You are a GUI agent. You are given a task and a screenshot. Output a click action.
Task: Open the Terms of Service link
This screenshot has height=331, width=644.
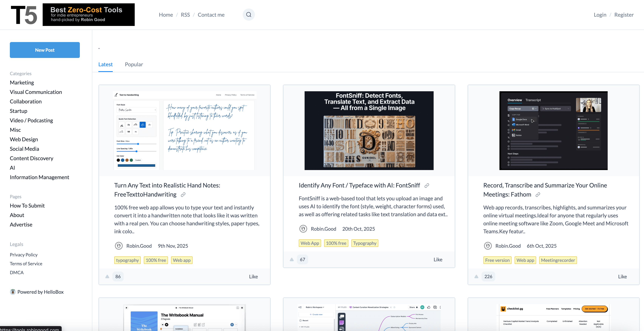[26, 264]
